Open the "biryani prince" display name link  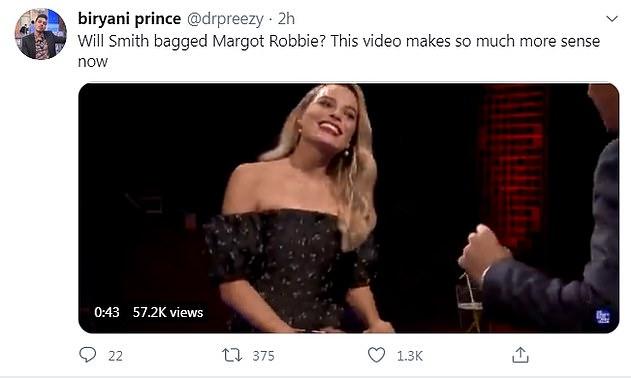(129, 19)
